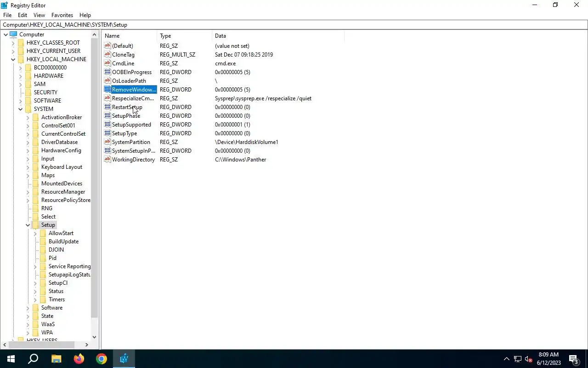This screenshot has height=368, width=588.
Task: Click the SetupType DWORD icon
Action: [107, 133]
